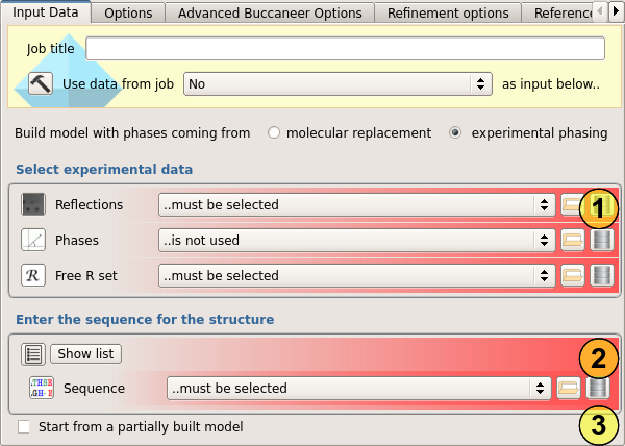Click the Job title text field

tap(345, 49)
